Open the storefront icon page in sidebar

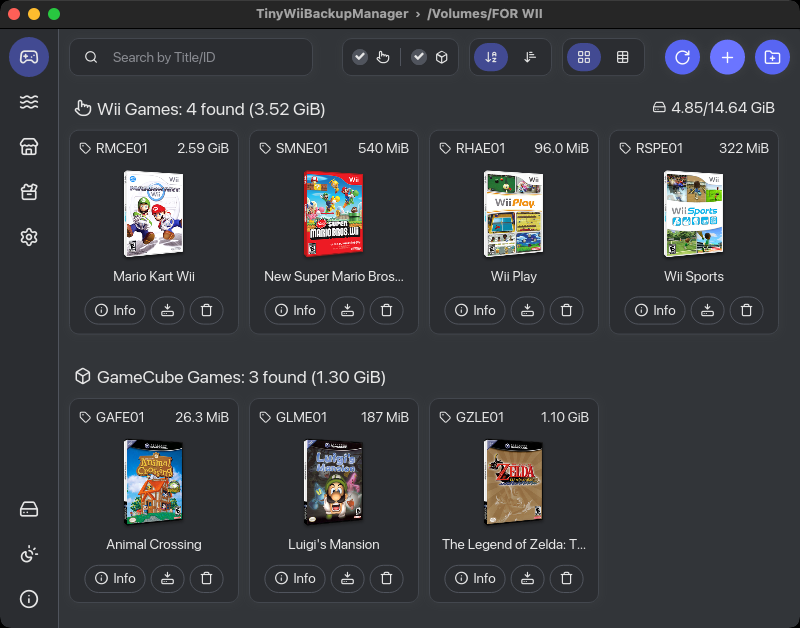pyautogui.click(x=29, y=147)
